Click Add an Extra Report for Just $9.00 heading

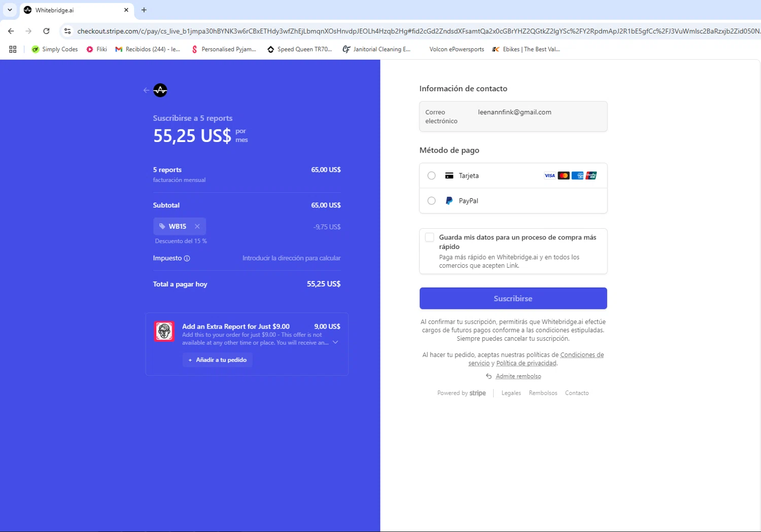point(236,327)
